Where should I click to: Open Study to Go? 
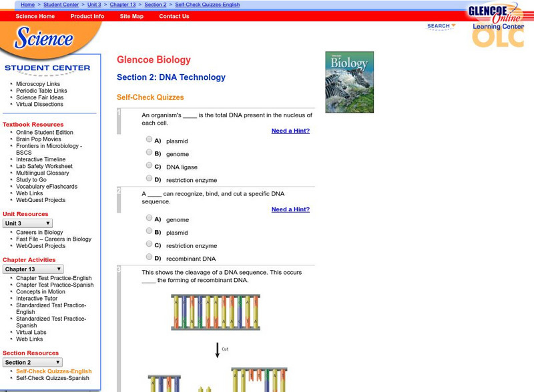31,180
